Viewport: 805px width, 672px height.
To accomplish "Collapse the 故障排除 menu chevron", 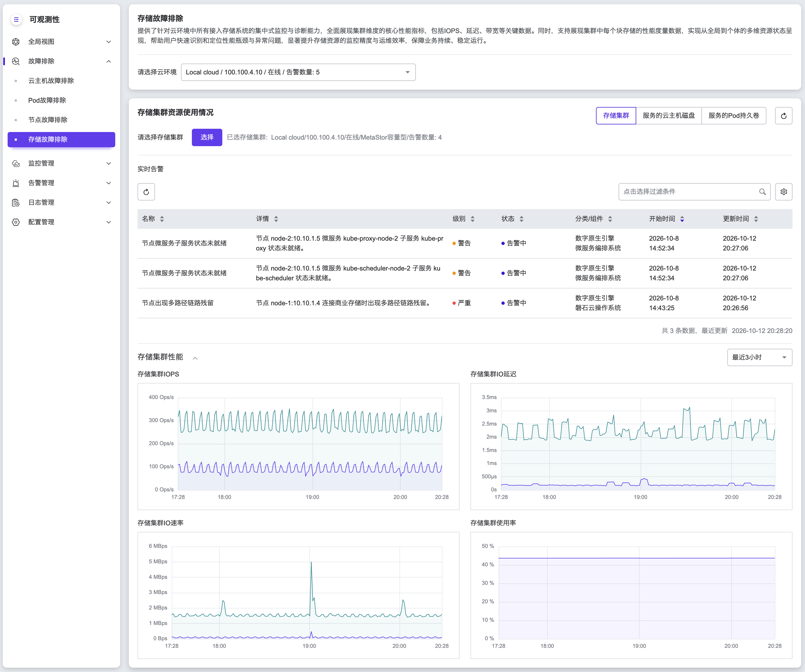I will pos(108,61).
